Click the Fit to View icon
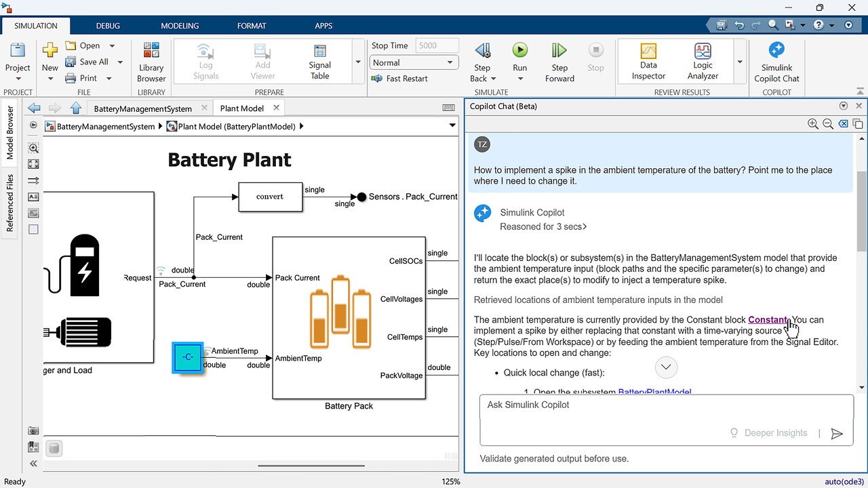Viewport: 868px width, 488px height. [x=34, y=164]
